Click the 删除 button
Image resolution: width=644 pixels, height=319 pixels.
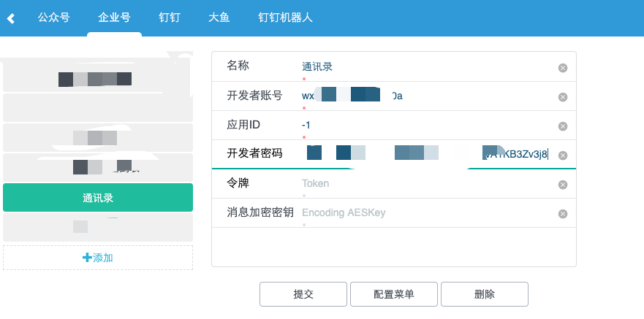[x=485, y=294]
